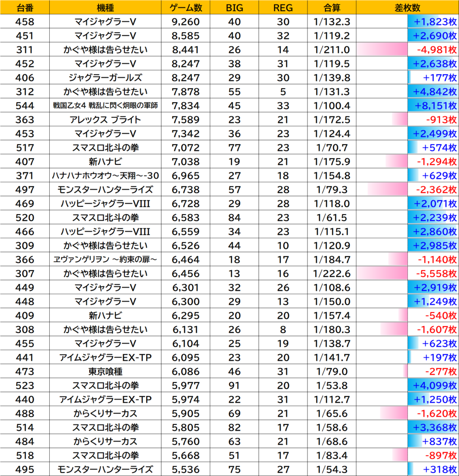Click the +4,099枚 difference value

point(435,385)
